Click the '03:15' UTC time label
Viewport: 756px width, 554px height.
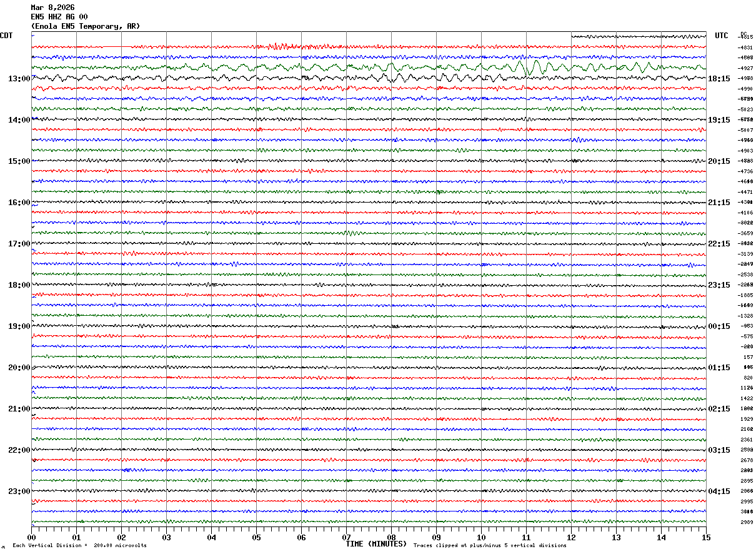[719, 450]
